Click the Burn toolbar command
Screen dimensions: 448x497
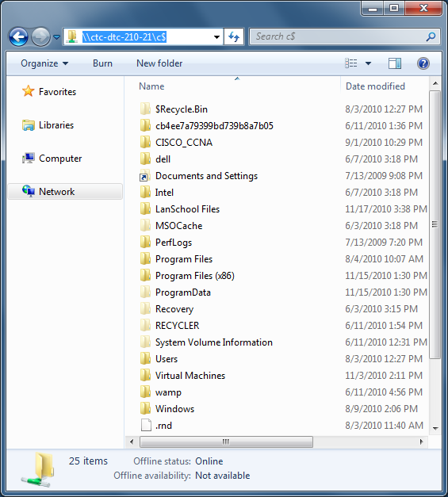102,63
